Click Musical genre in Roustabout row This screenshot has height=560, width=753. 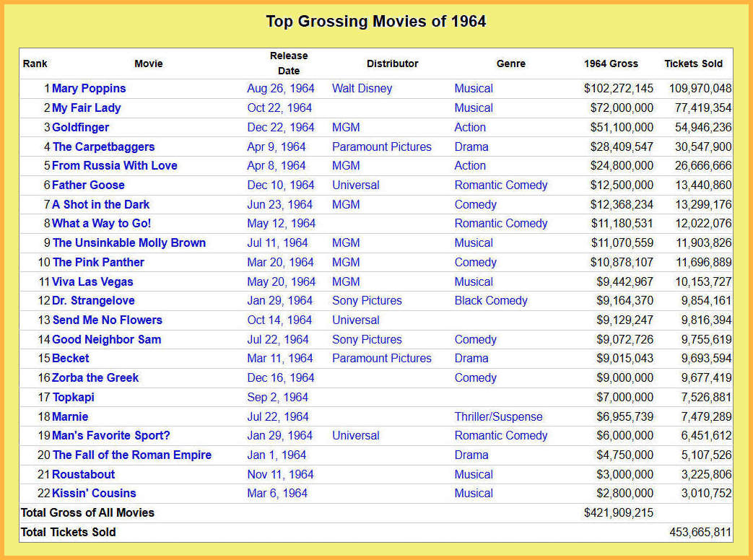(x=474, y=475)
